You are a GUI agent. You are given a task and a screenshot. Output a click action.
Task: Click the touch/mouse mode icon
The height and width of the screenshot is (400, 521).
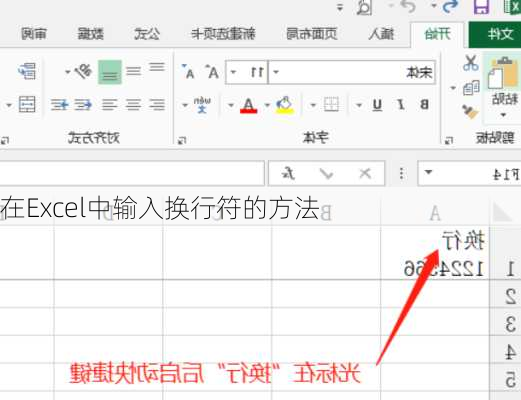point(364,7)
